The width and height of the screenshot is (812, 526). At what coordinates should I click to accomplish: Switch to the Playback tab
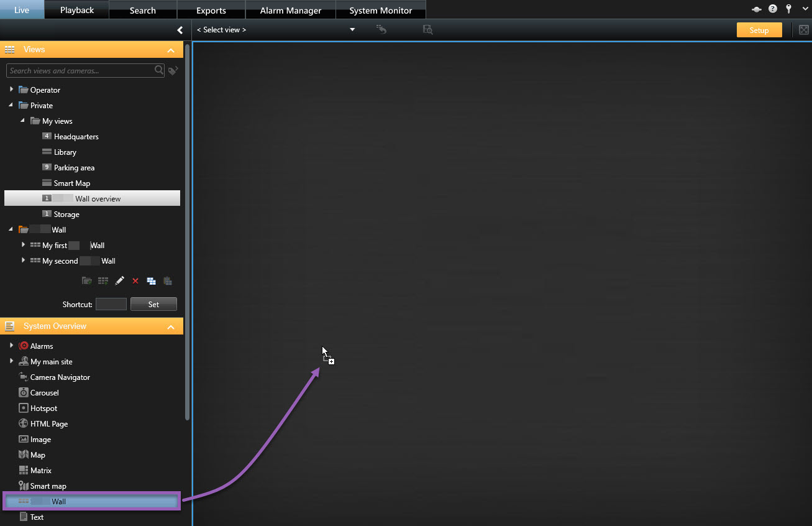point(77,10)
